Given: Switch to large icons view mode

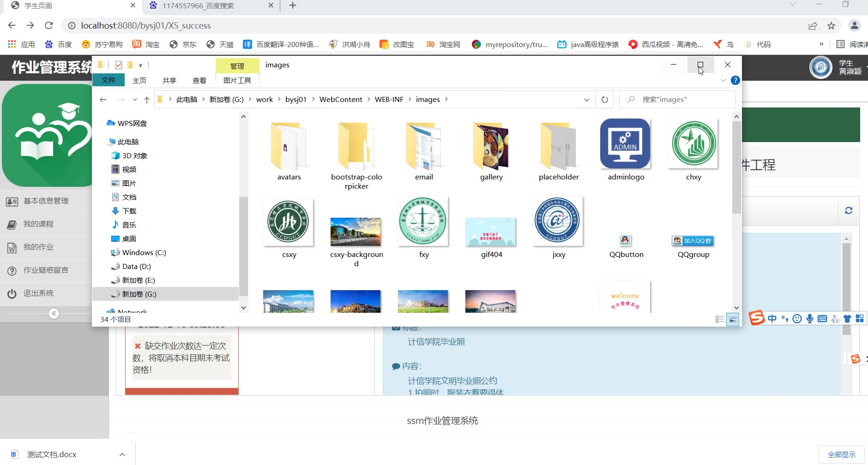Looking at the screenshot, I should [x=732, y=319].
